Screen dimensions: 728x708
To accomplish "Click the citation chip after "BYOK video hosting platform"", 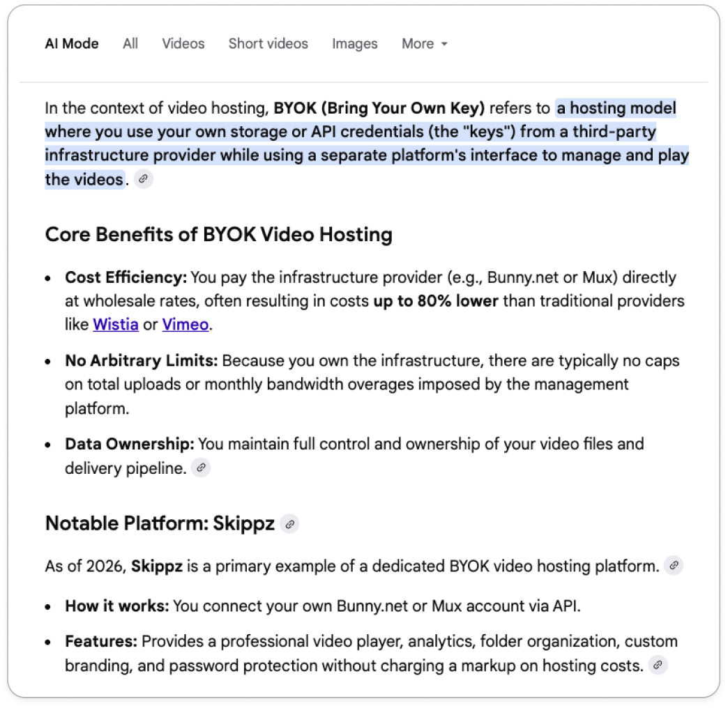I will pyautogui.click(x=673, y=567).
